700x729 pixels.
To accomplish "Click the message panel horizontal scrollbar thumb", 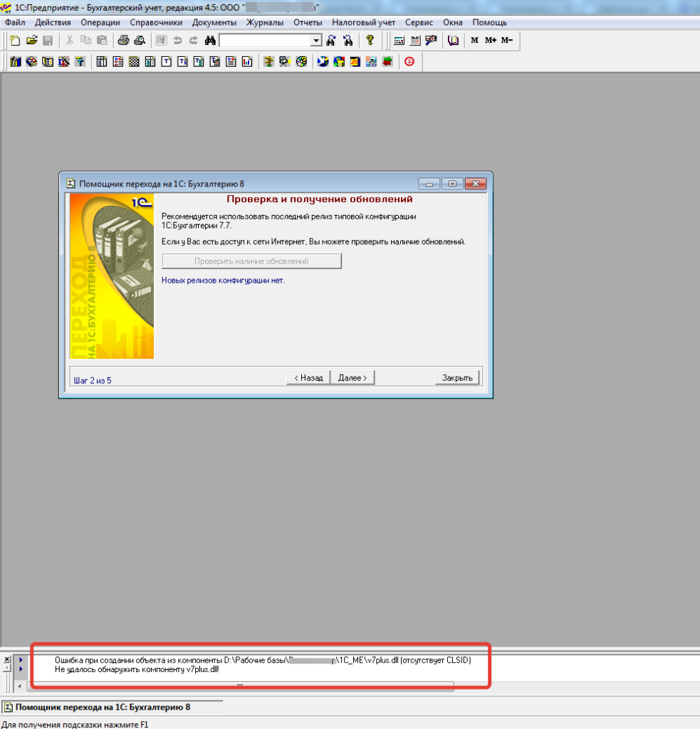I will (240, 686).
